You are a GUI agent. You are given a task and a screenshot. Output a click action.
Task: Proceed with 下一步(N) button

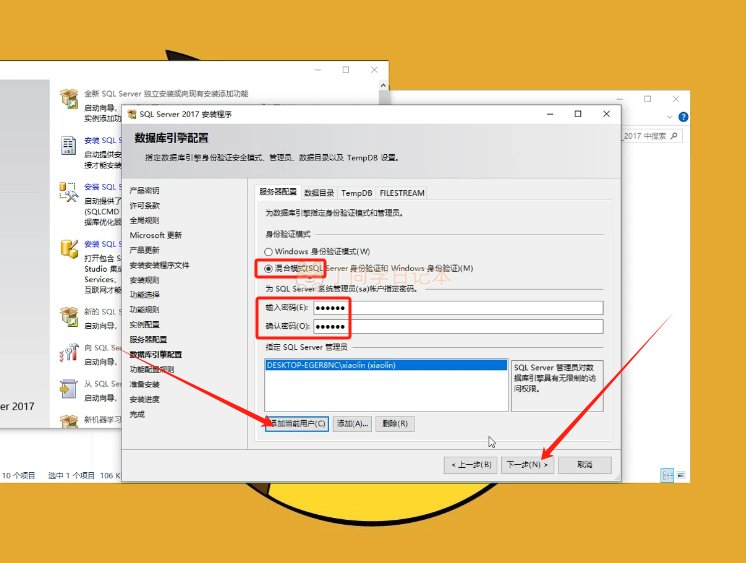[527, 464]
